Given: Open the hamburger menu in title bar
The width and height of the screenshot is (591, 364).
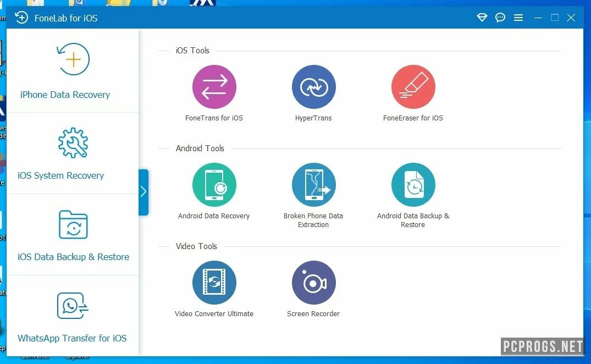Looking at the screenshot, I should click(x=518, y=18).
